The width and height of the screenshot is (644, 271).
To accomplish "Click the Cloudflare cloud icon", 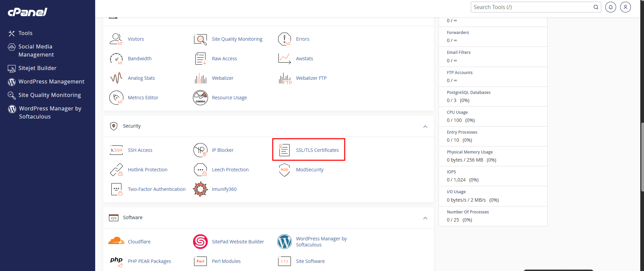I will pyautogui.click(x=116, y=241).
